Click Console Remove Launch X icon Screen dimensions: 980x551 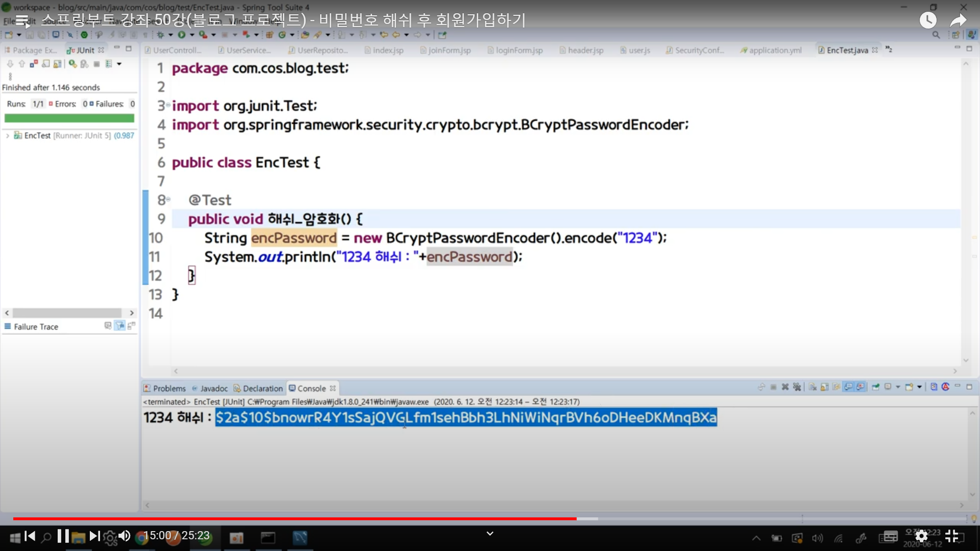[x=785, y=387]
